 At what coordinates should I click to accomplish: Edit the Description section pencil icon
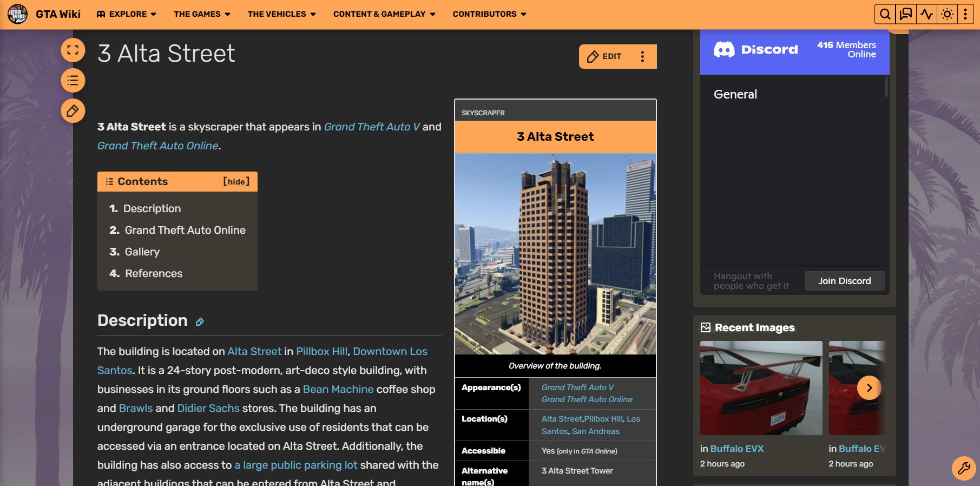(200, 321)
